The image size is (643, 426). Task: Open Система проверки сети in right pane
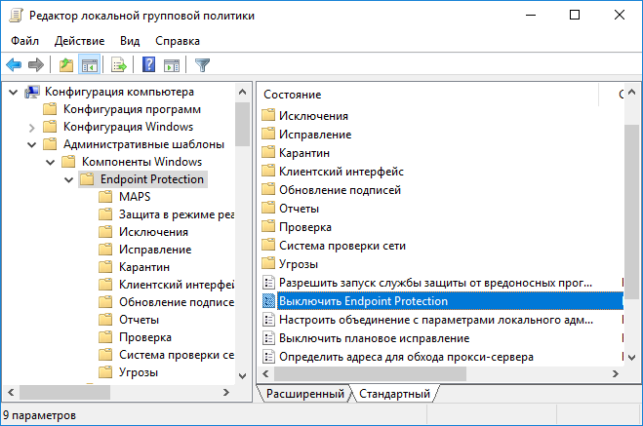[x=342, y=246]
